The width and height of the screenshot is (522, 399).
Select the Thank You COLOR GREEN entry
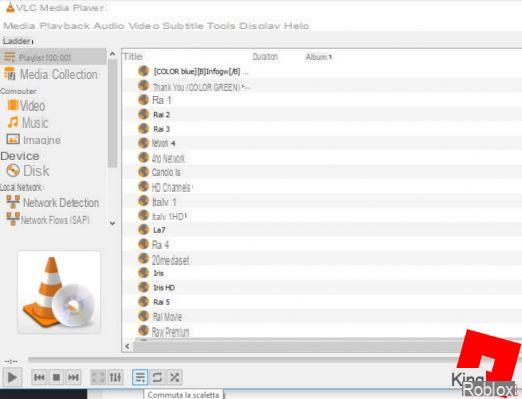click(x=201, y=87)
